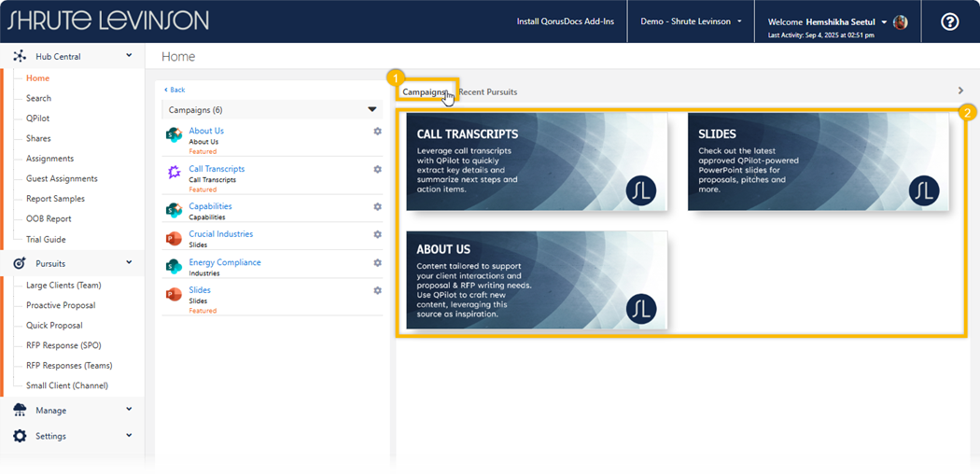Collapse the Campaigns (6) list
Viewport: 980px width, 475px height.
click(x=372, y=110)
